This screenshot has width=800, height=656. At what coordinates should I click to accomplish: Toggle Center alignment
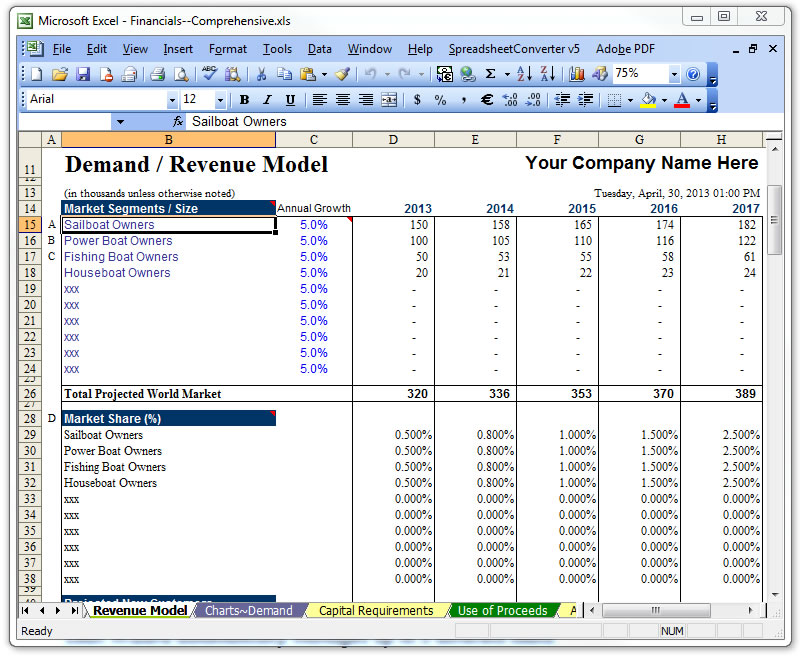(343, 100)
